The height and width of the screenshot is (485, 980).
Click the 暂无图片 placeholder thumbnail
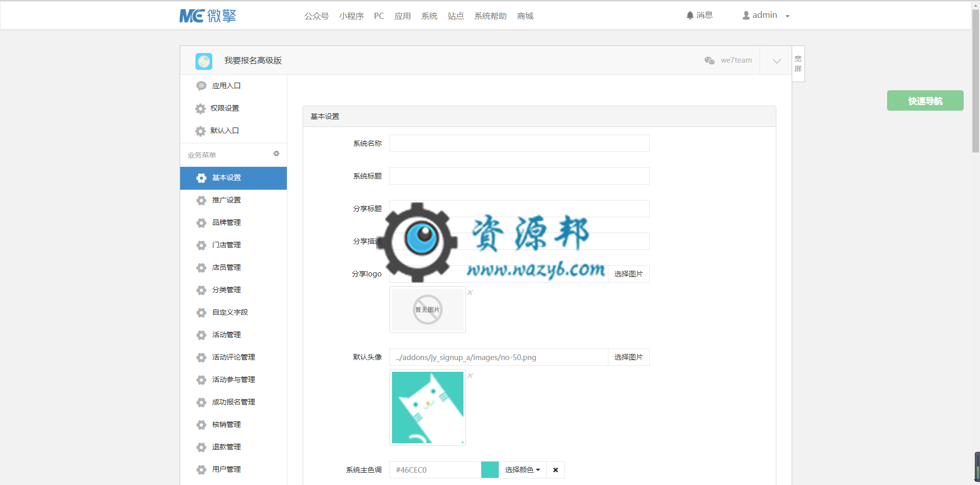pyautogui.click(x=428, y=310)
